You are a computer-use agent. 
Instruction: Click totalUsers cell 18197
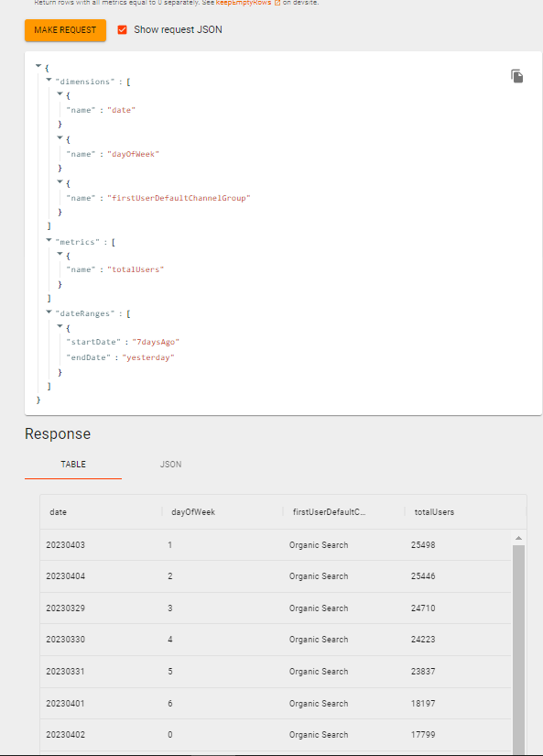click(423, 704)
